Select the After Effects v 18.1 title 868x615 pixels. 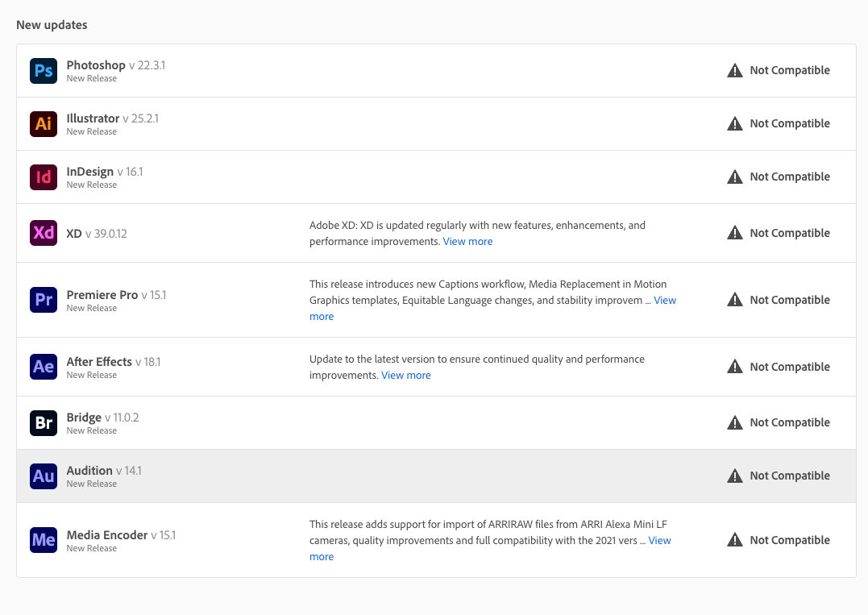tap(114, 362)
